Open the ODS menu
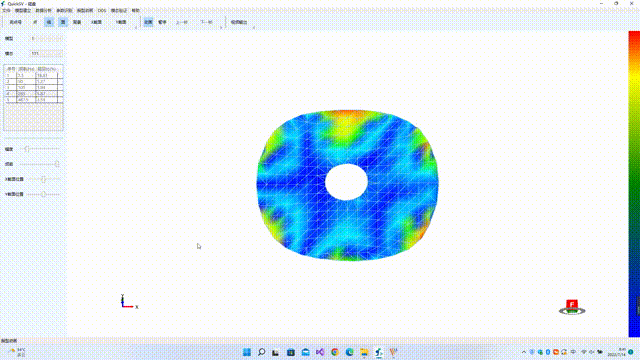 (x=102, y=10)
